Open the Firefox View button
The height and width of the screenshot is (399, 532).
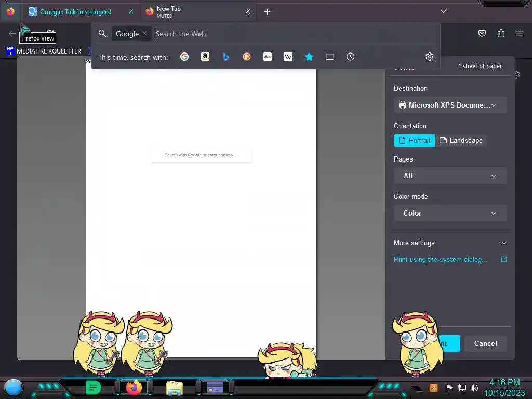coord(10,11)
